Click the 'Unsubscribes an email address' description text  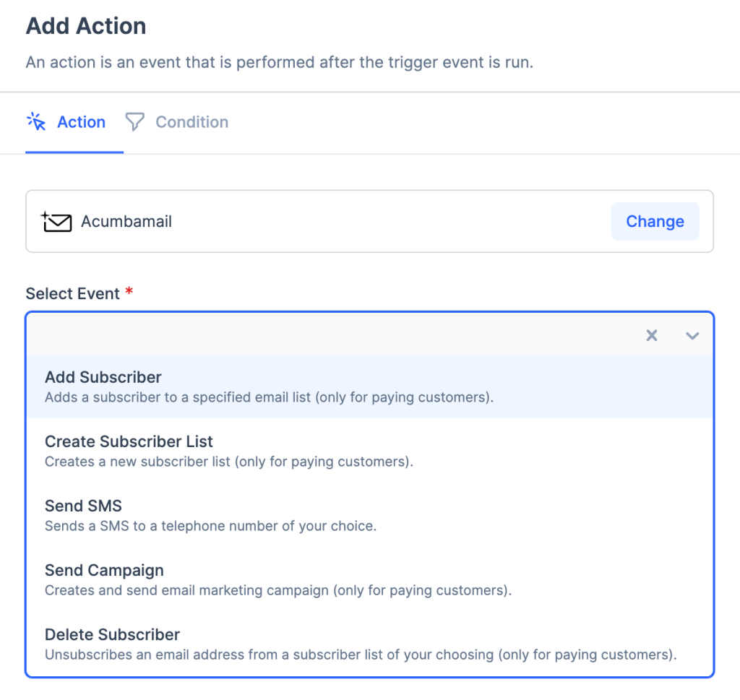point(360,655)
